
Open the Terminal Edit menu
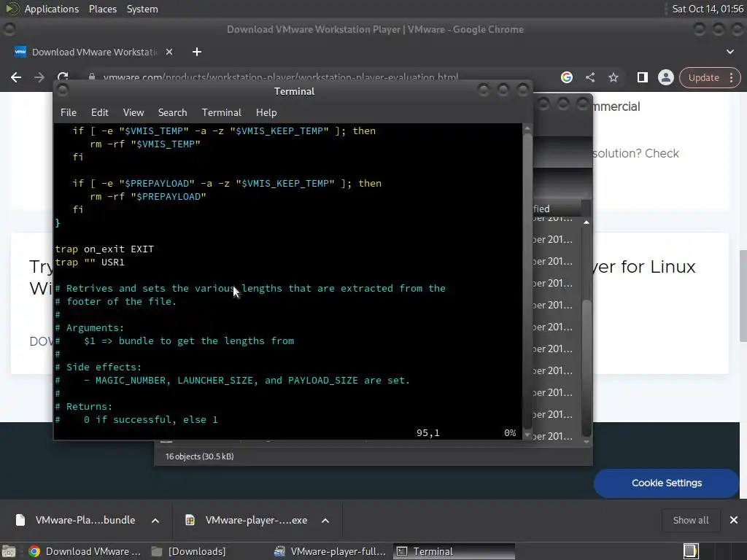coord(99,112)
